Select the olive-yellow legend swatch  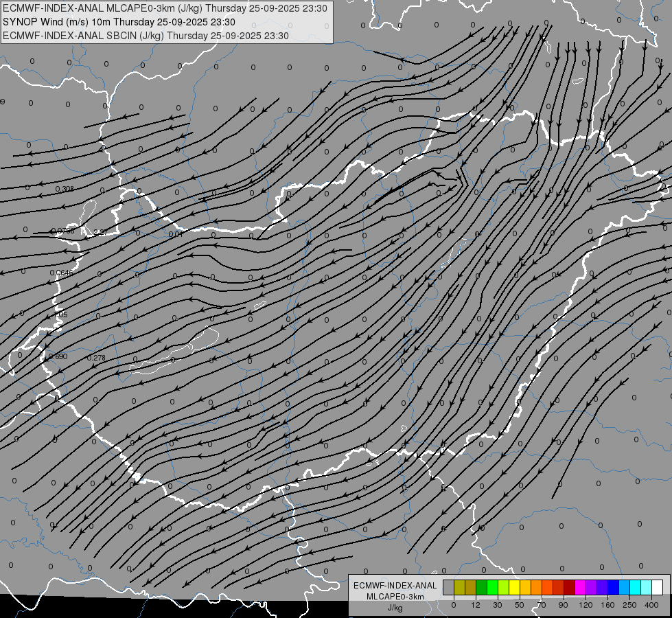[x=460, y=587]
